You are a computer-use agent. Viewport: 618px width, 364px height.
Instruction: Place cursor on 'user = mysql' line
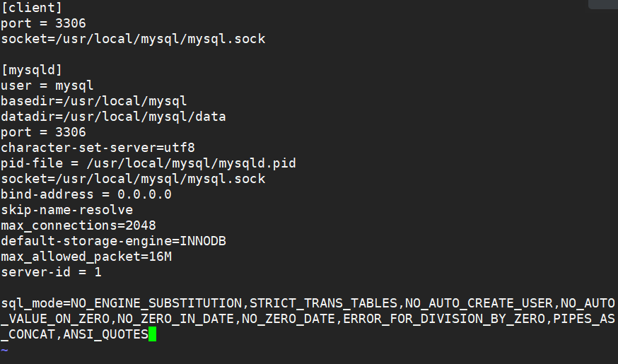(47, 86)
